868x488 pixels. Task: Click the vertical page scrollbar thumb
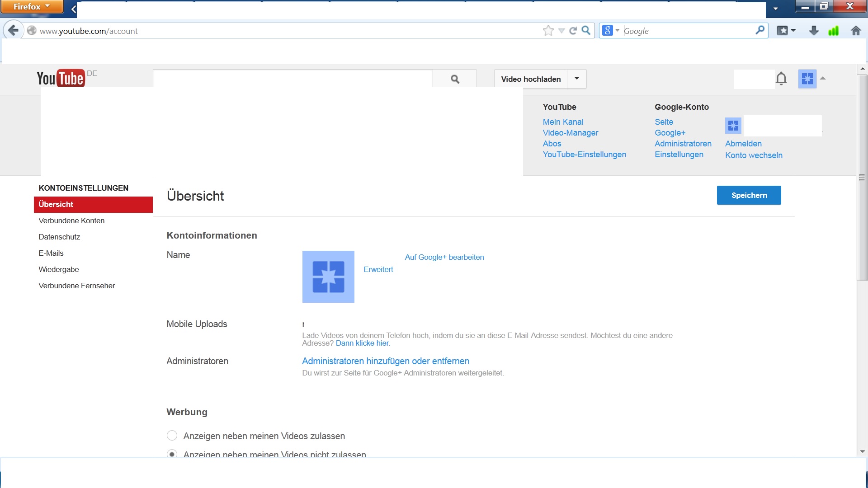pyautogui.click(x=862, y=177)
